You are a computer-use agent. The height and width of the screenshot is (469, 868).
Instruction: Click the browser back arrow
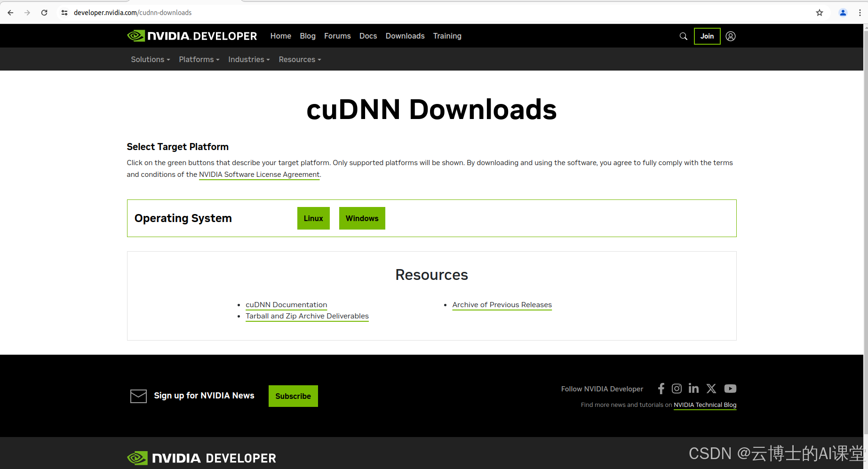click(10, 13)
